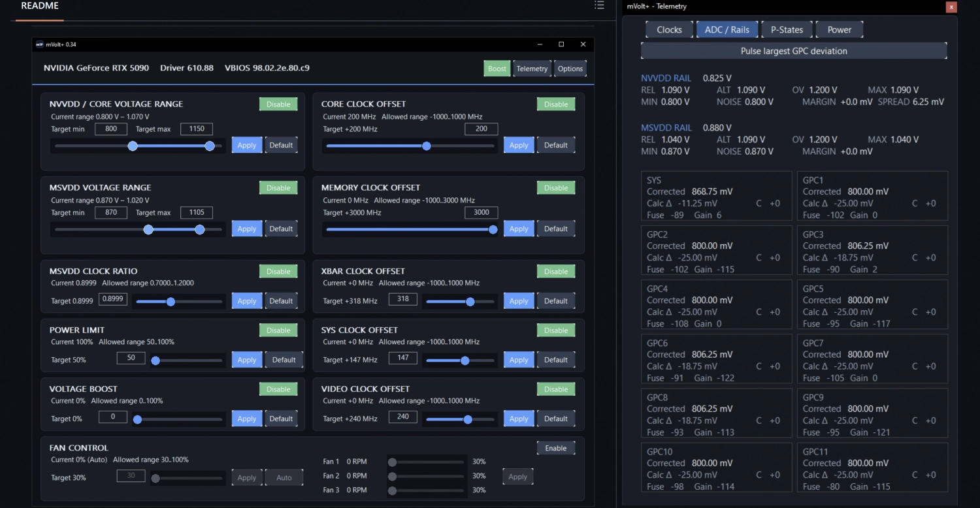Image resolution: width=980 pixels, height=508 pixels.
Task: Click the mVolt+ app logo icon
Action: point(39,44)
